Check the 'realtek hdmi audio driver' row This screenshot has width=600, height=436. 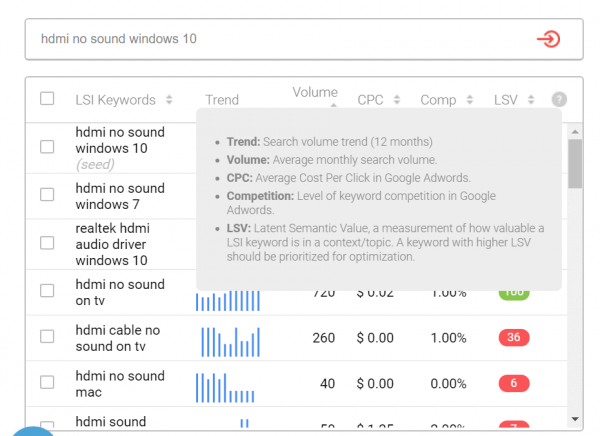pos(47,243)
